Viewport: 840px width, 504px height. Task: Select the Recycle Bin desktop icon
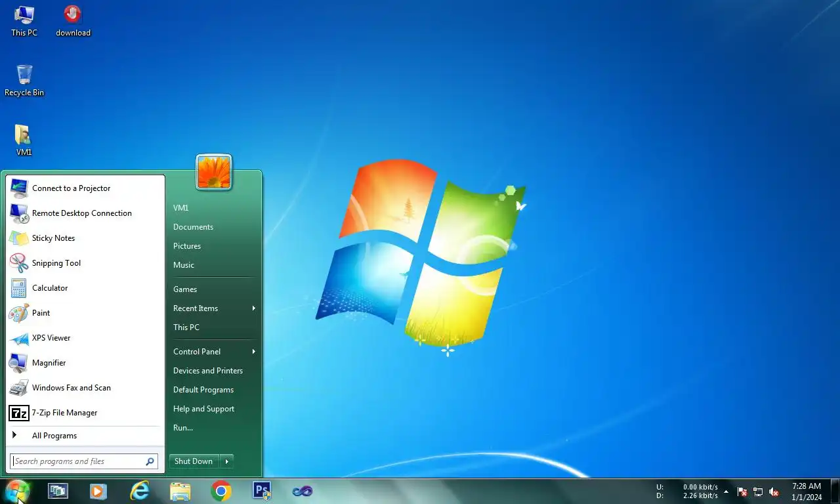[24, 80]
